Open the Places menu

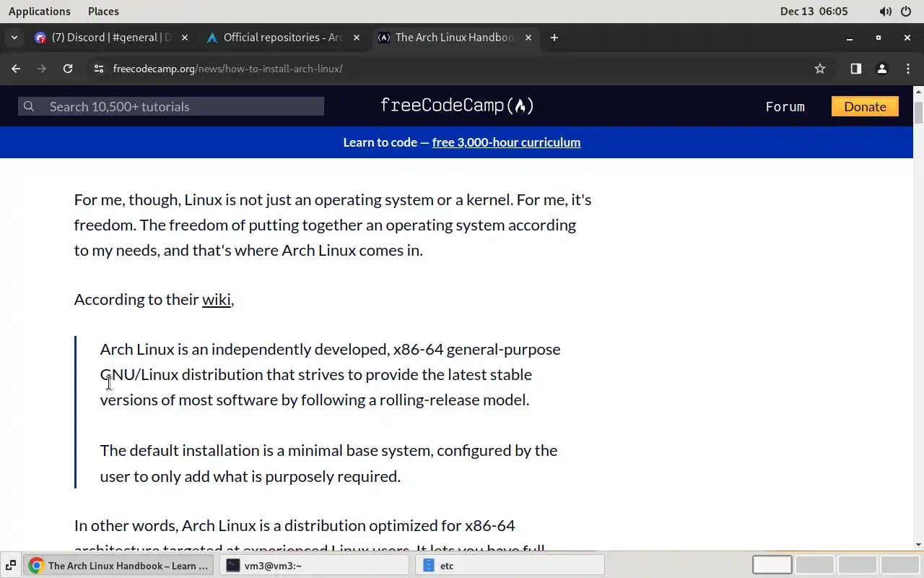coord(103,11)
